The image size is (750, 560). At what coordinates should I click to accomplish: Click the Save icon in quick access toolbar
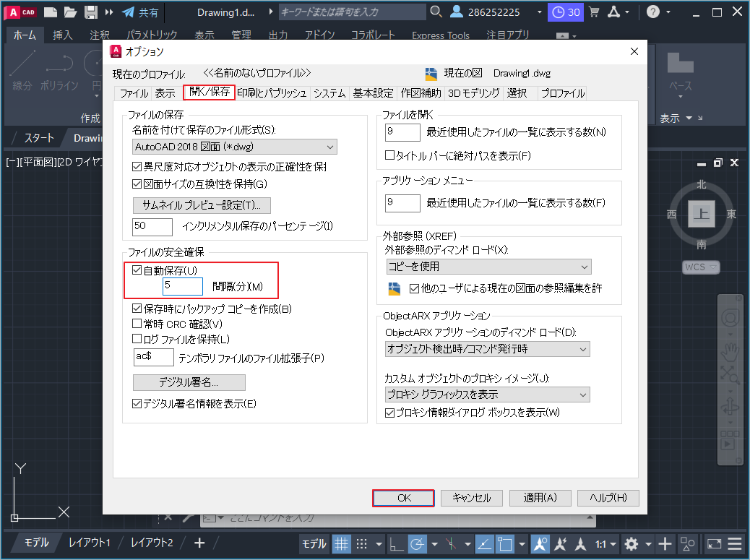click(91, 12)
